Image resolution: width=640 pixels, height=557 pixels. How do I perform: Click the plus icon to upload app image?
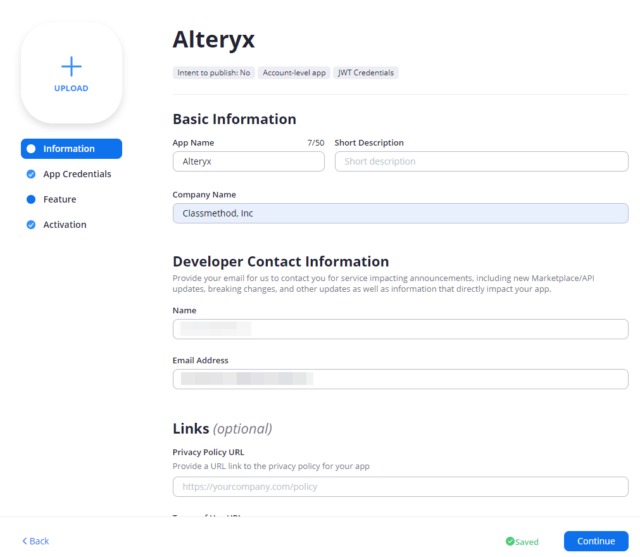tap(71, 67)
